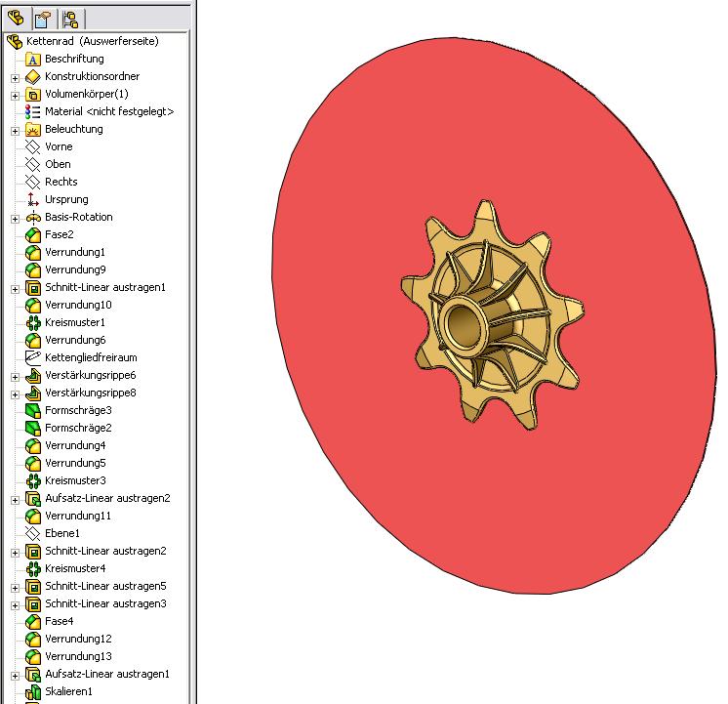The width and height of the screenshot is (728, 704).
Task: Select the 'Kettenrad (Auswerferseite)' label
Action: coord(93,41)
